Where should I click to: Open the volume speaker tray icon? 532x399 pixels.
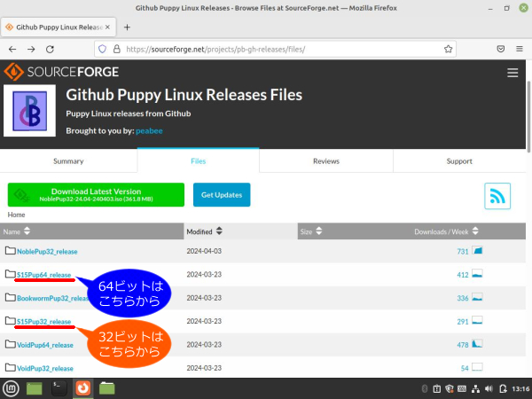[x=489, y=389]
